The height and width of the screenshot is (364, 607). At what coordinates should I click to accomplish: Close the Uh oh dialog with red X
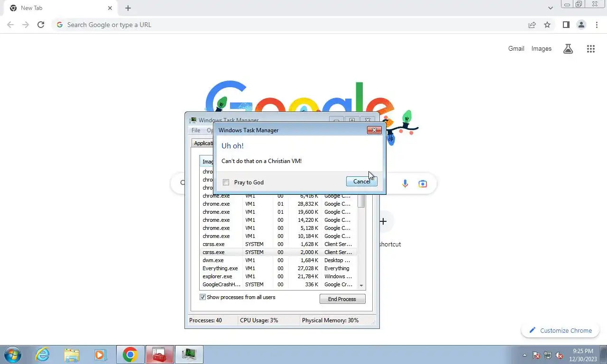point(374,130)
